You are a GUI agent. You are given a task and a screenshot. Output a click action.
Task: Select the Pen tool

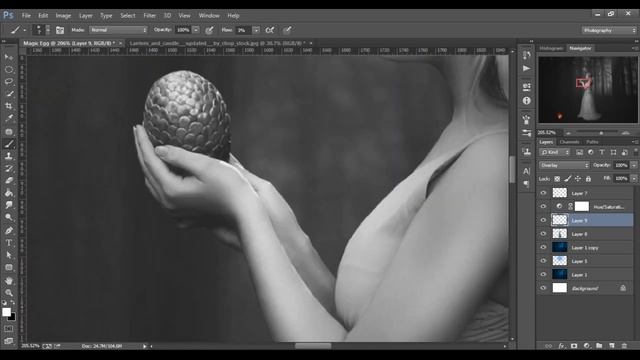point(9,230)
